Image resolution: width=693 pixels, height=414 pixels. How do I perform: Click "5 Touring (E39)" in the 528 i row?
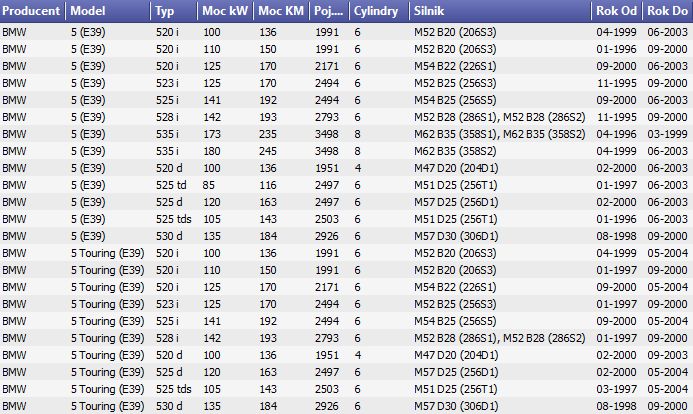[x=107, y=338]
